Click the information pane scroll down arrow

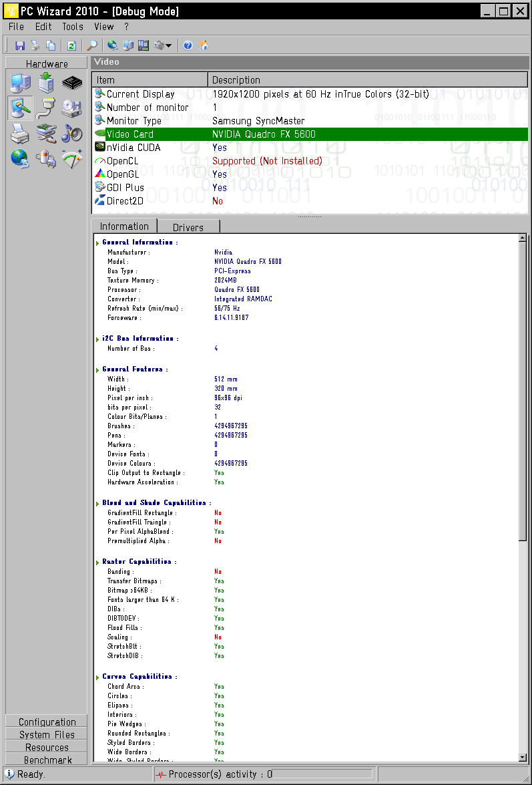point(523,758)
